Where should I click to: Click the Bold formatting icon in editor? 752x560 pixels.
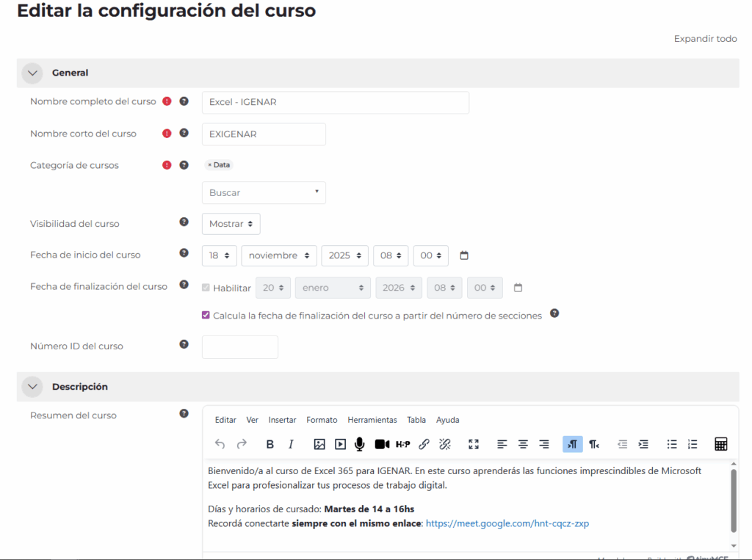[270, 444]
